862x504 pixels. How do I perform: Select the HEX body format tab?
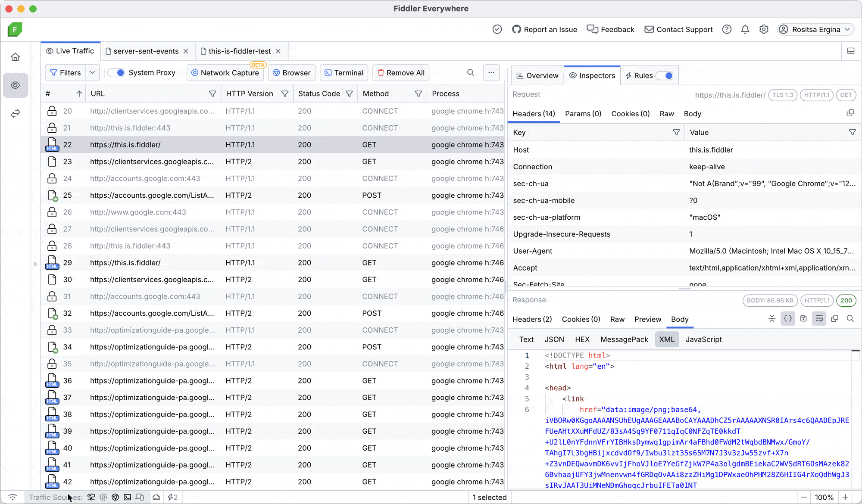point(582,339)
